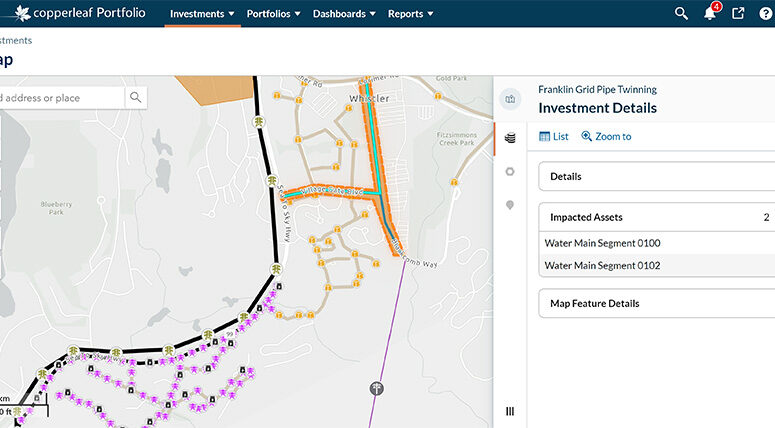Screen dimensions: 775x428
Task: Click the Portfolios dropdown arrow
Action: tap(298, 14)
